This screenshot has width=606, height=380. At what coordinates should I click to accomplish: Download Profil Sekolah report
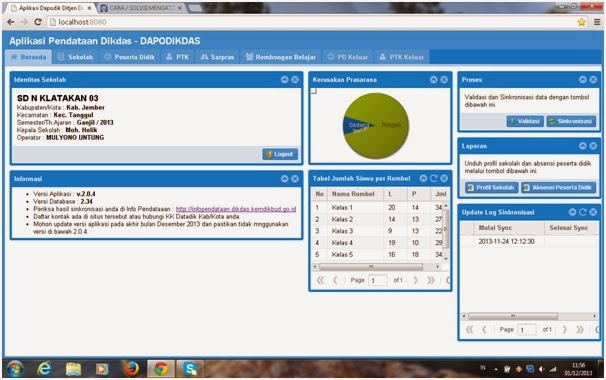tap(492, 187)
